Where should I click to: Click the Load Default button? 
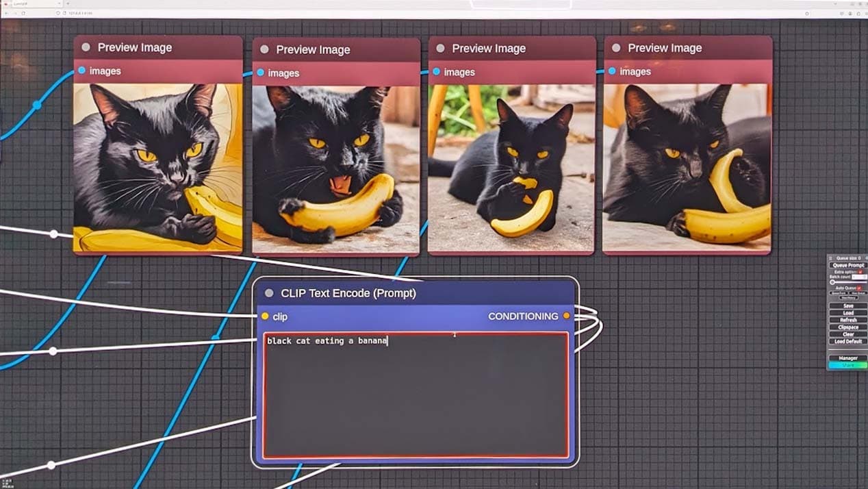click(x=848, y=341)
